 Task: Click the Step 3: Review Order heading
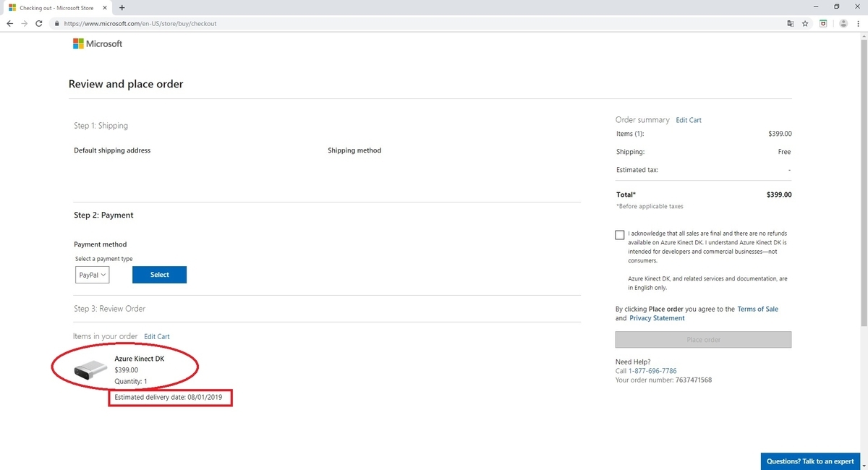pos(110,309)
